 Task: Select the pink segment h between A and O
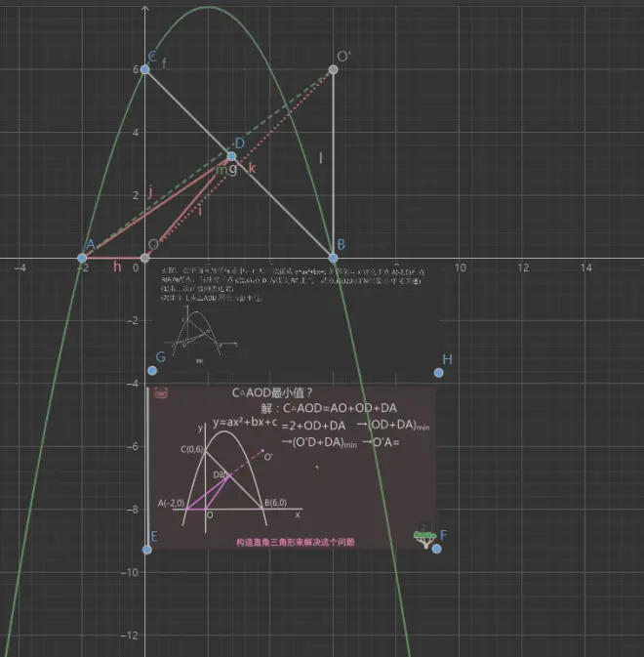coord(113,258)
